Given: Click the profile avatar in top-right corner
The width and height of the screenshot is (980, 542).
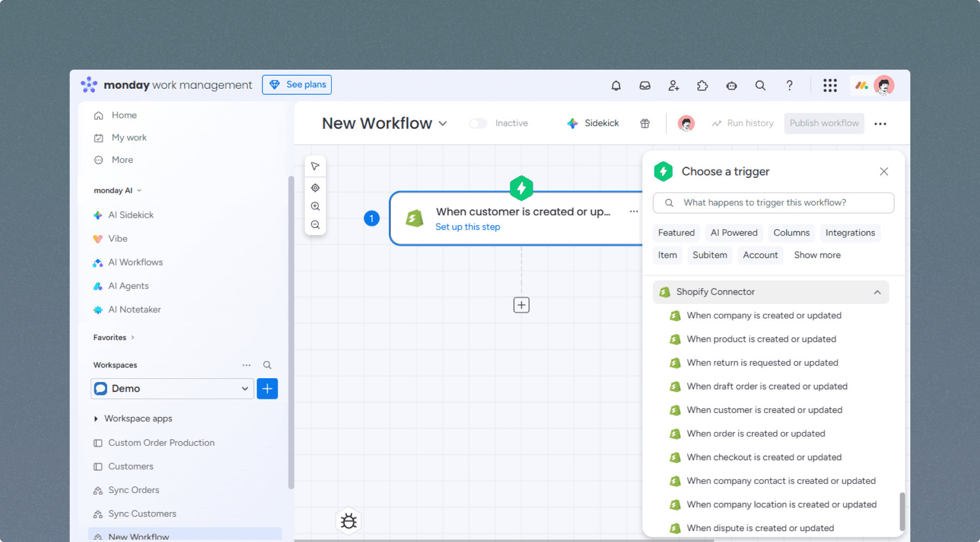Looking at the screenshot, I should pos(884,85).
